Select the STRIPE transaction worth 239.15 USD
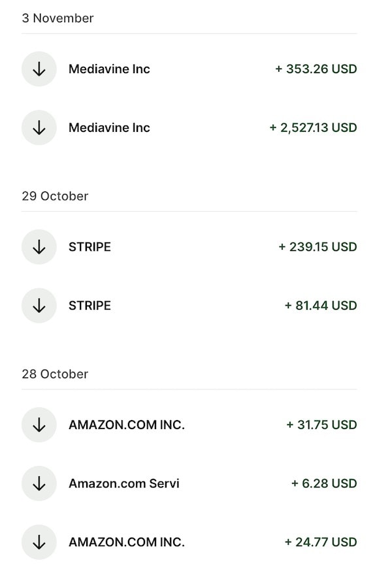392x569 pixels. (90, 247)
